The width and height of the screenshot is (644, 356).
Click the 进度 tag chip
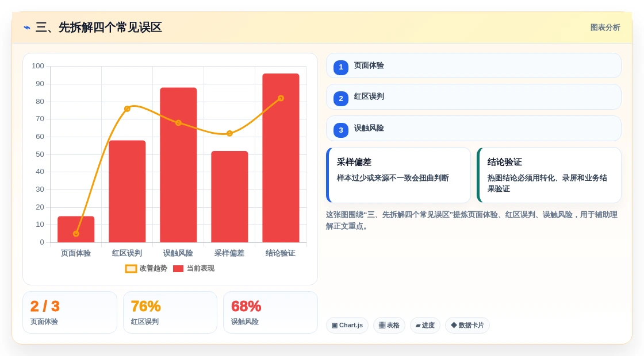coord(425,325)
